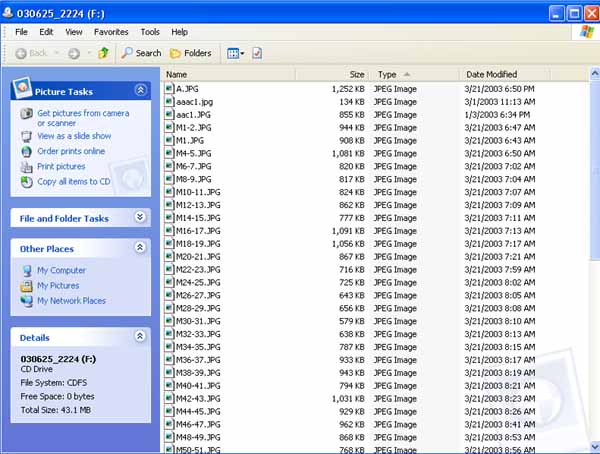Click the Windows logo in menu bar
Viewport: 600px width, 454px height.
587,32
